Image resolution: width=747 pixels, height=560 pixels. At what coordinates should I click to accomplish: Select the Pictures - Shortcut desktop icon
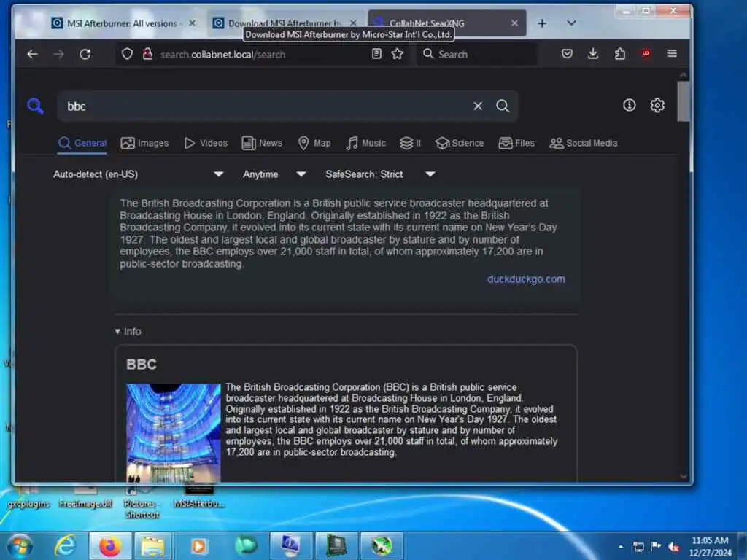pos(142,503)
